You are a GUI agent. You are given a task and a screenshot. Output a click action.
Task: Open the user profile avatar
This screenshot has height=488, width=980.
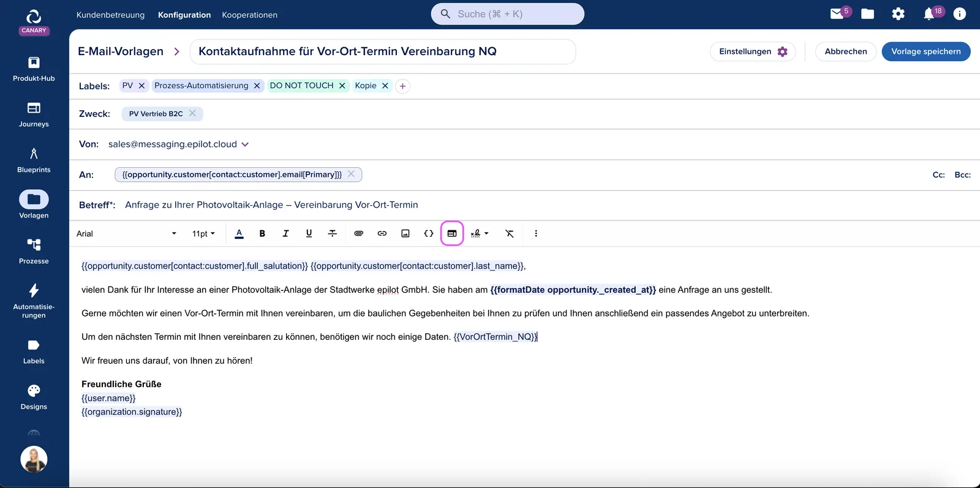coord(34,459)
